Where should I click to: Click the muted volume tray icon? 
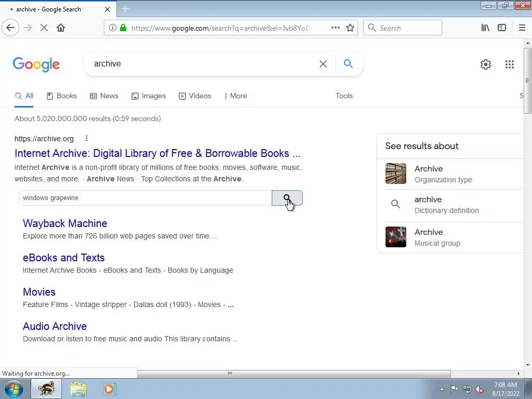click(480, 390)
